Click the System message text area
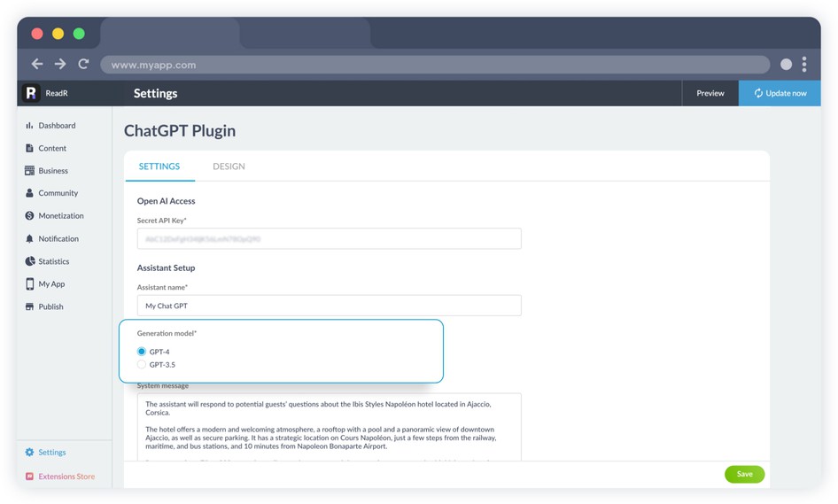Viewport: 838px width, 504px height. tap(330, 427)
